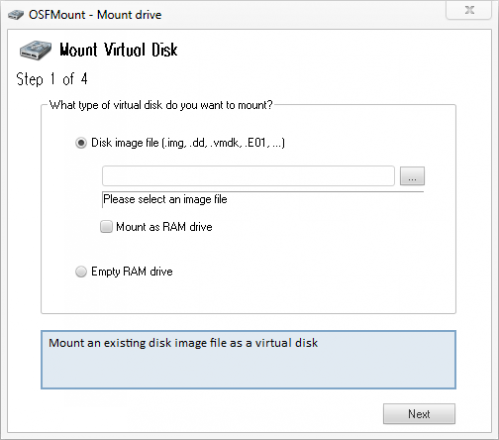Focus the image file path field
This screenshot has width=499, height=440.
point(248,176)
